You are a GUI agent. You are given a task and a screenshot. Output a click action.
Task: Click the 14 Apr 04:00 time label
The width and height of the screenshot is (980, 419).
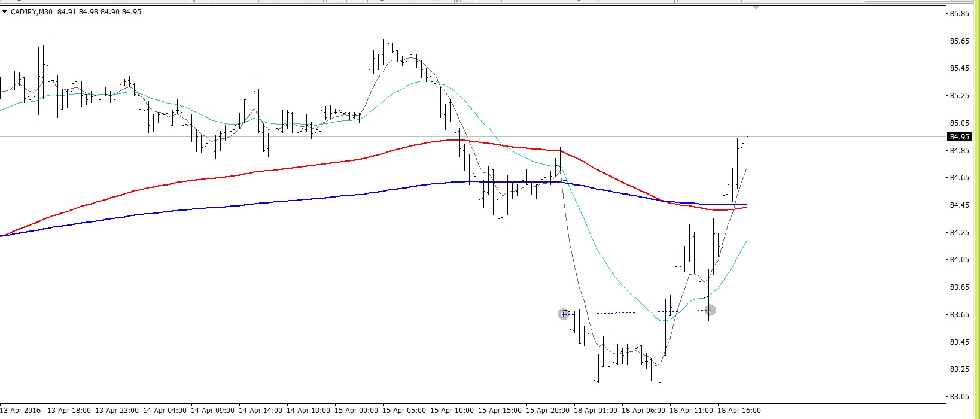(165, 411)
